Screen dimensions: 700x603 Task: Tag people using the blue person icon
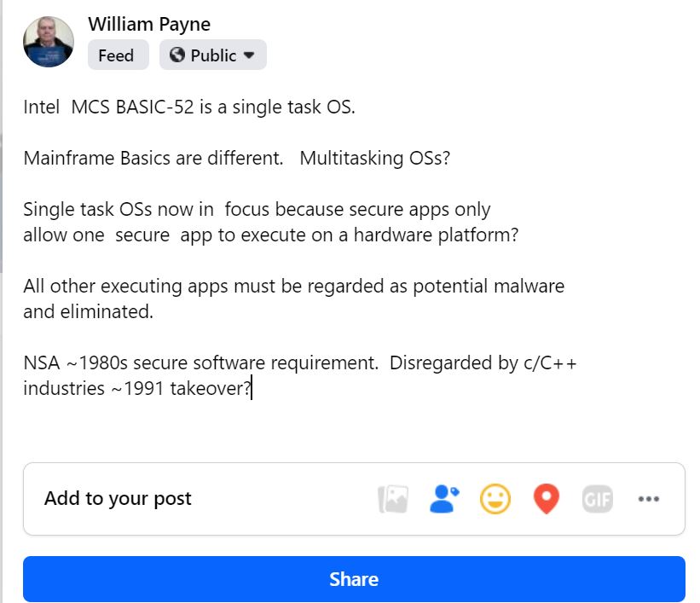[x=444, y=499]
